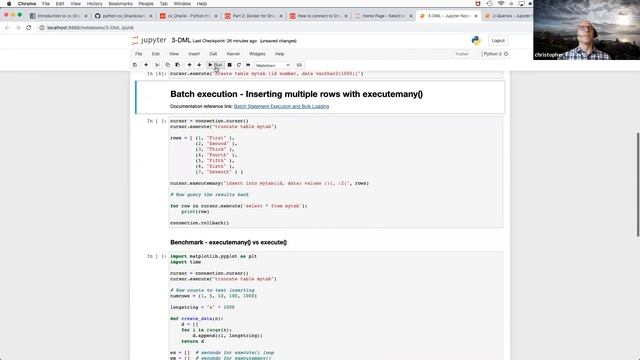This screenshot has width=640, height=360.
Task: Switch to python-cx_Oracle GitHub tab
Action: pyautogui.click(x=122, y=16)
